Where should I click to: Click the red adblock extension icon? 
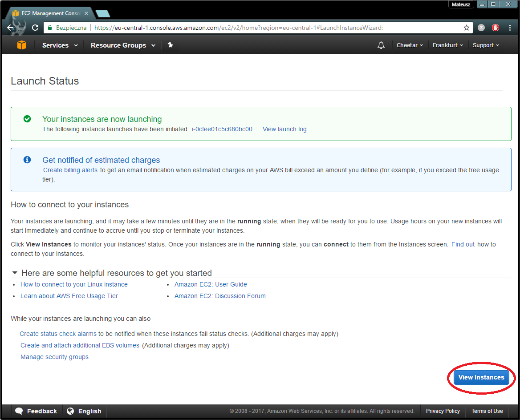coord(496,28)
